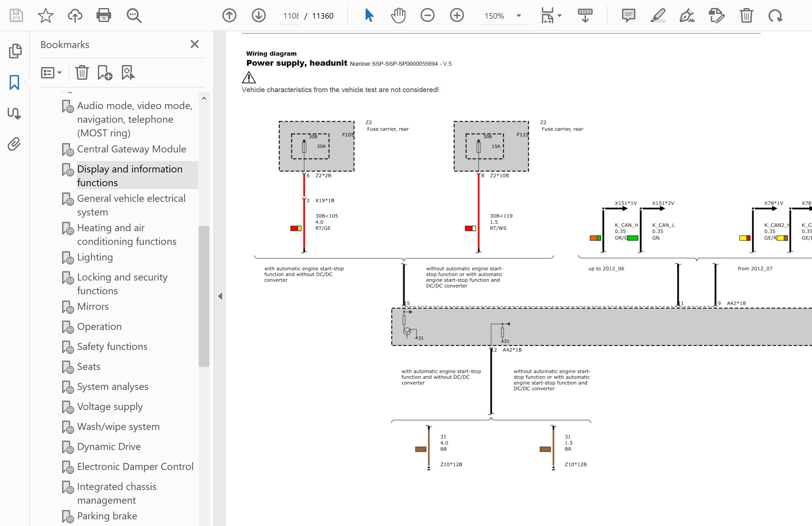Add file to starred favorites
Image resolution: width=812 pixels, height=526 pixels.
point(45,16)
